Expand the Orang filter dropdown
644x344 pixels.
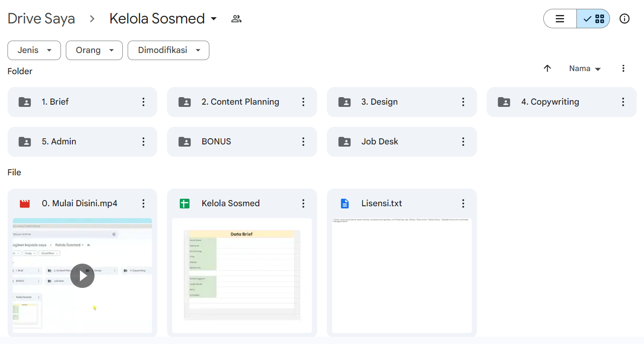tap(94, 50)
